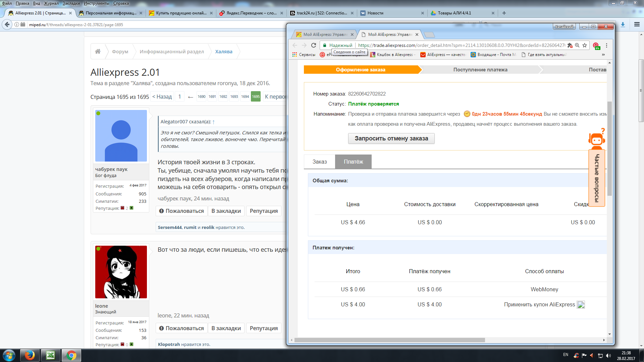The width and height of the screenshot is (644, 362).
Task: Switch to Персональная информация Firefox tab
Action: pyautogui.click(x=110, y=13)
